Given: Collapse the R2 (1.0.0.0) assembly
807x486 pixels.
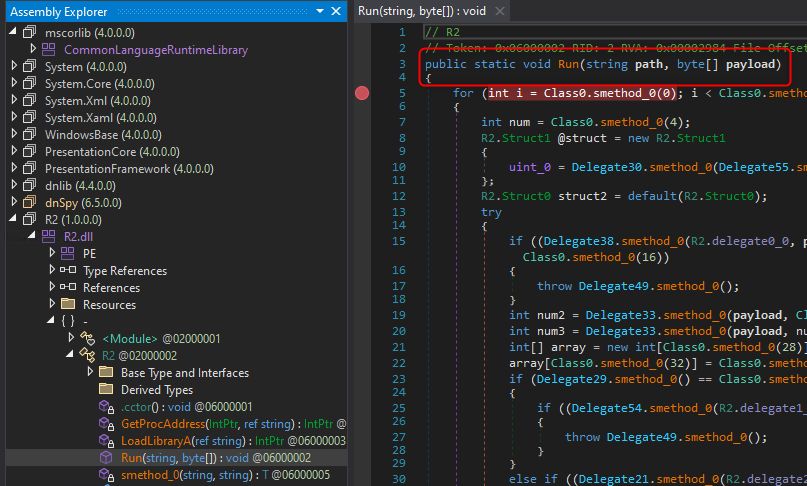Looking at the screenshot, I should pos(13,218).
